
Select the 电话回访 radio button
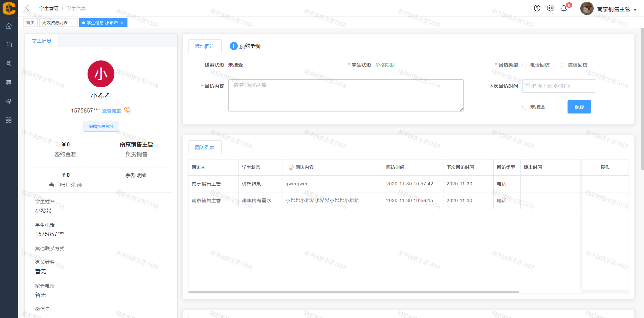coord(525,65)
